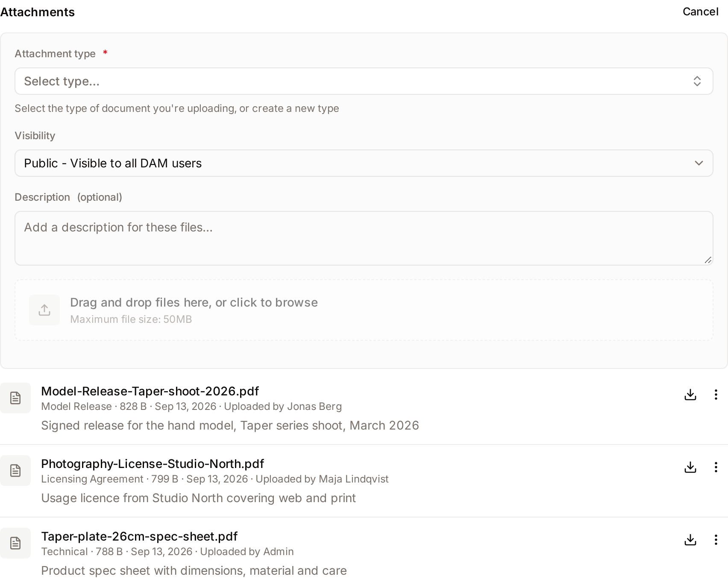728x579 pixels.
Task: Click the upload arrow icon in drop zone
Action: (x=44, y=310)
